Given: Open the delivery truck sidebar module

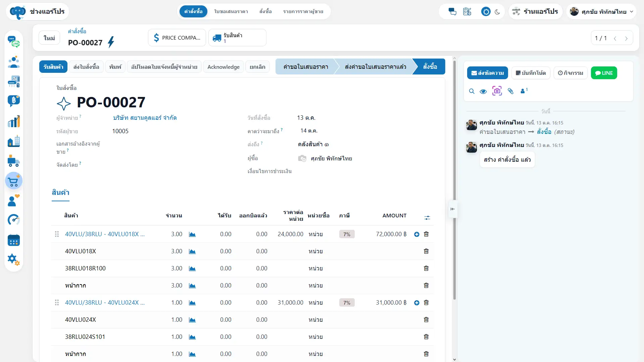Looking at the screenshot, I should 14,161.
